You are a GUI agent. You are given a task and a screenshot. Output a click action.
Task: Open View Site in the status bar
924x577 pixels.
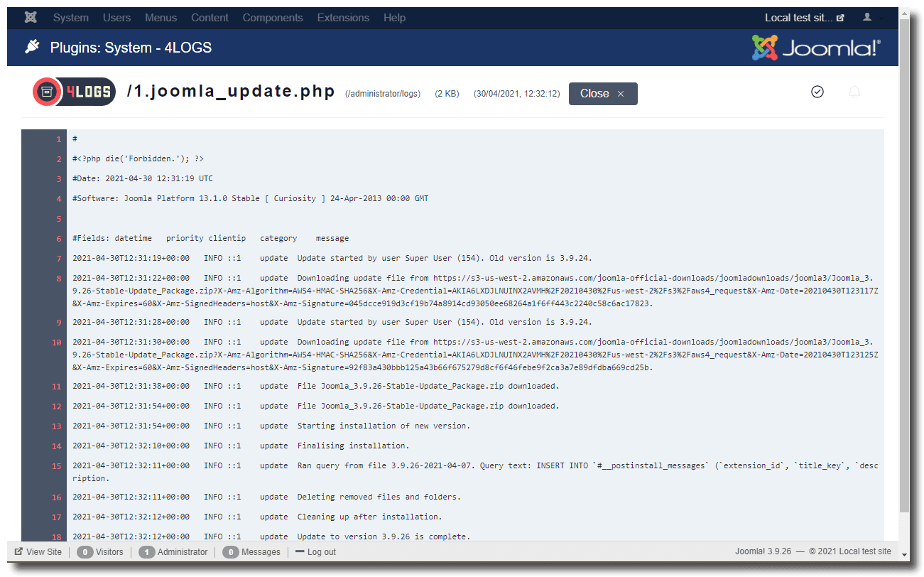point(38,552)
